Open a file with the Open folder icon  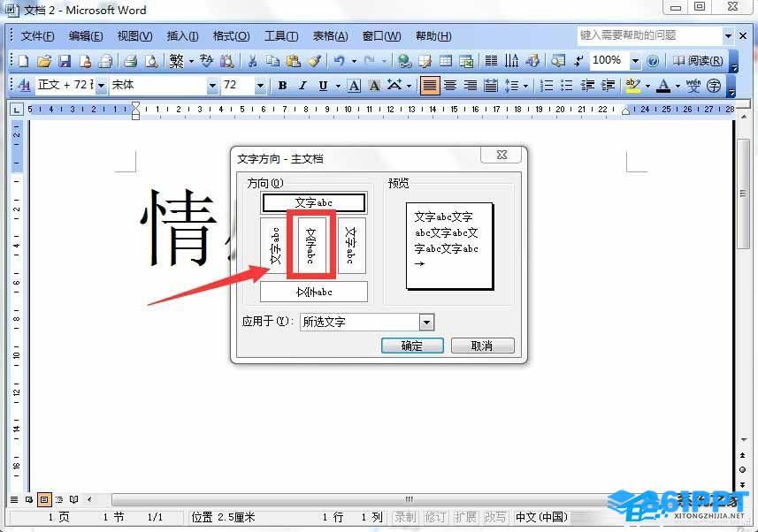43,61
